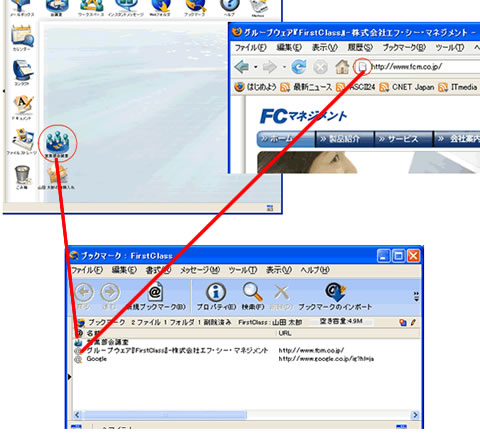Open Back history dropdown arrow in Firefox

point(256,67)
